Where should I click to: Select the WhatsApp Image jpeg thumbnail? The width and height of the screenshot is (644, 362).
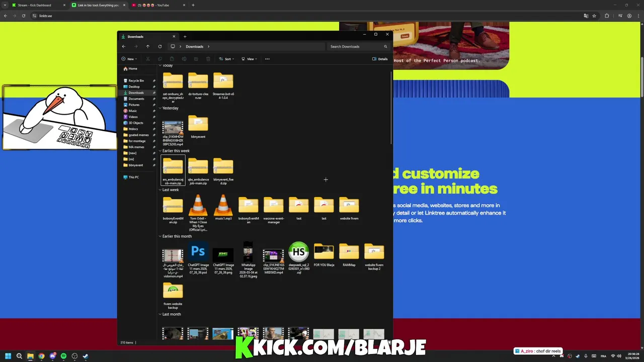tap(248, 260)
